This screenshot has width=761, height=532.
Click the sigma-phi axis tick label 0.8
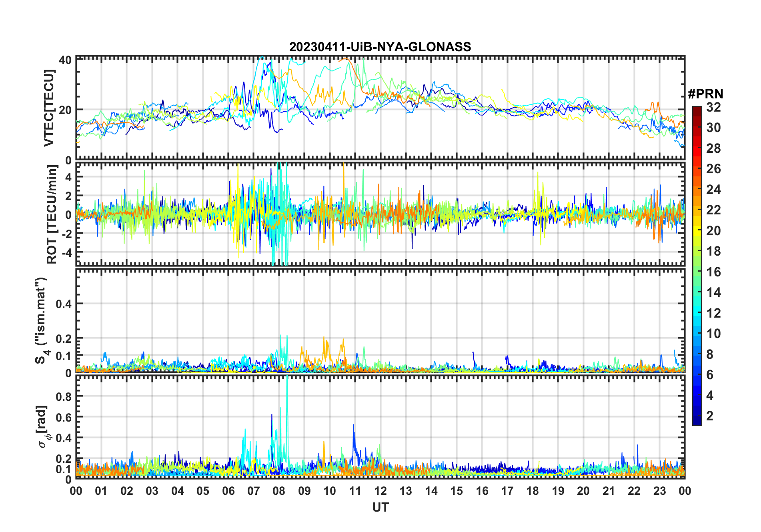tap(64, 396)
